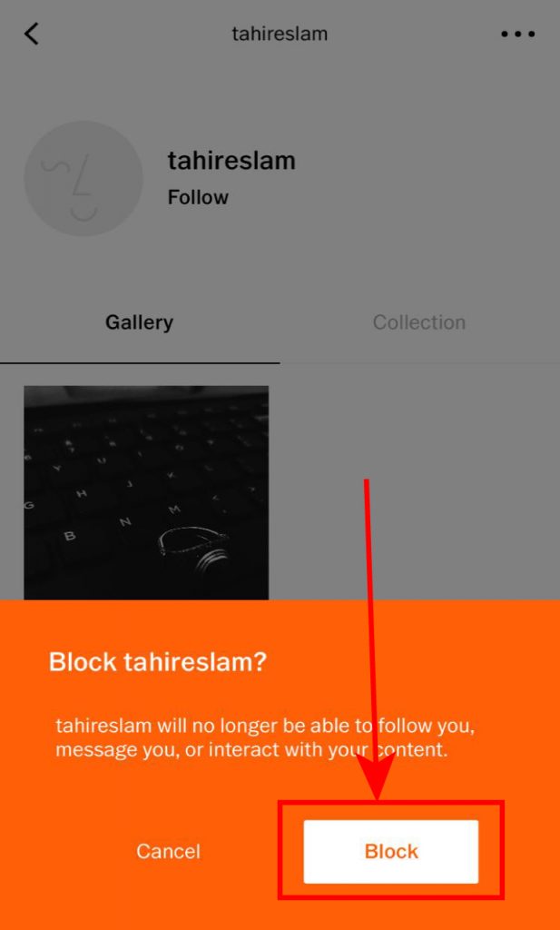The image size is (560, 930).
Task: Tap the header bar beside tahireslam title
Action: [x=415, y=34]
